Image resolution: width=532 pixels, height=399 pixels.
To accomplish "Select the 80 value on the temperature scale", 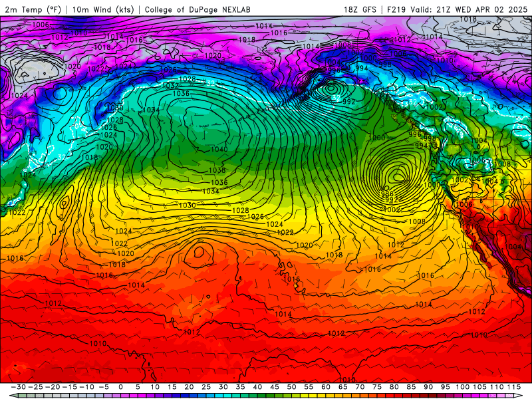I will tap(394, 387).
